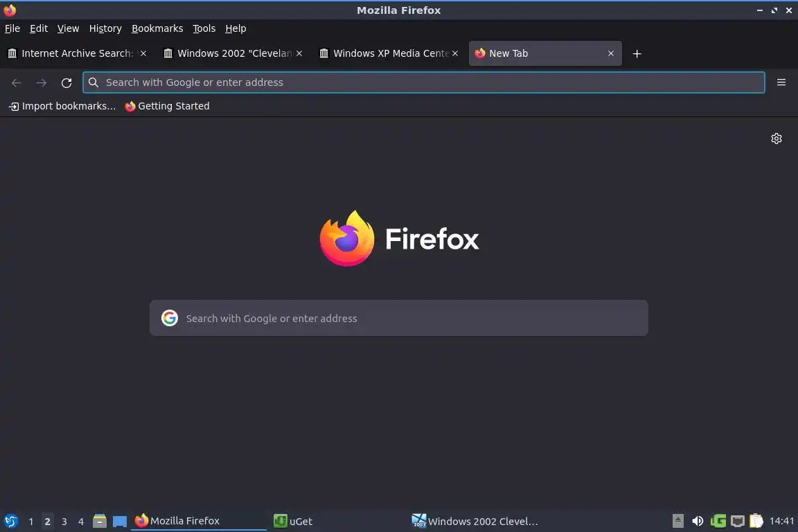Open the system start menu in taskbar
Viewport: 798px width, 532px height.
pos(10,521)
